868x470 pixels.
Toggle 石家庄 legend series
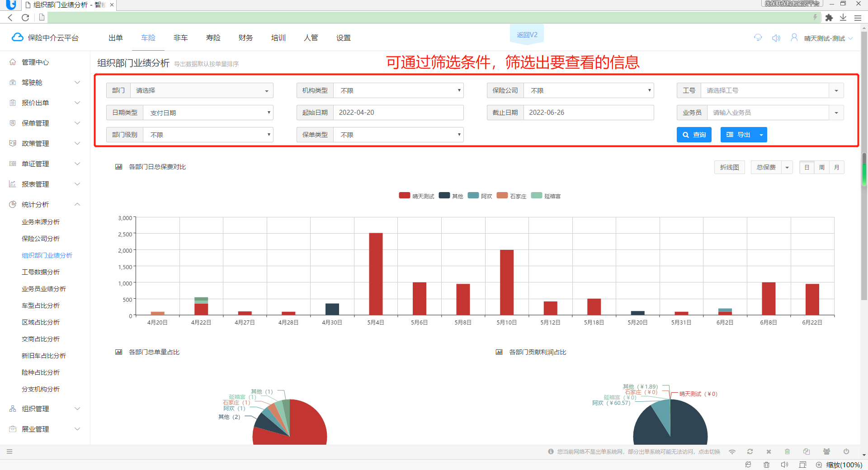512,196
